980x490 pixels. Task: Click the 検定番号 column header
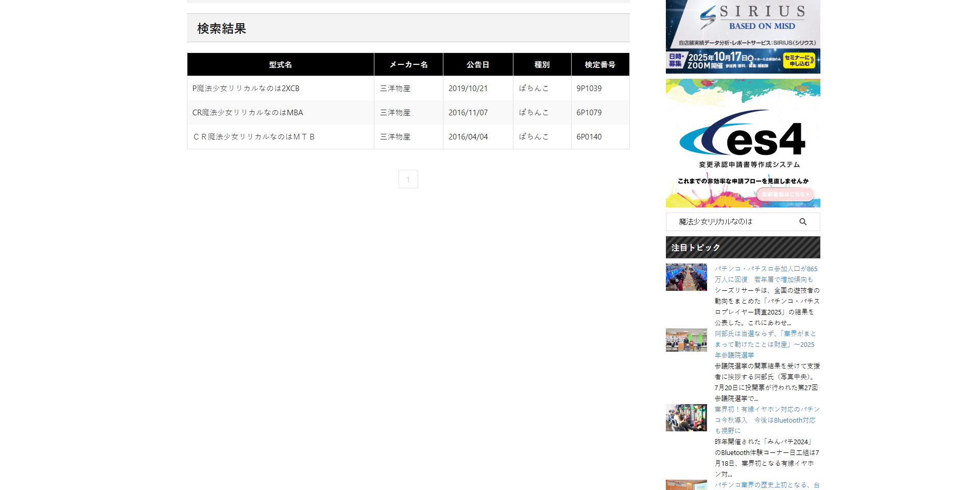pyautogui.click(x=600, y=64)
